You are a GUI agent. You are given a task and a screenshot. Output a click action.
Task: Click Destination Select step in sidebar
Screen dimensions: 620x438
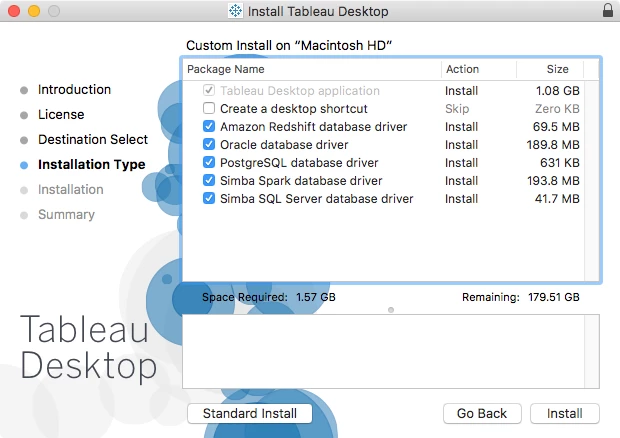click(x=93, y=139)
